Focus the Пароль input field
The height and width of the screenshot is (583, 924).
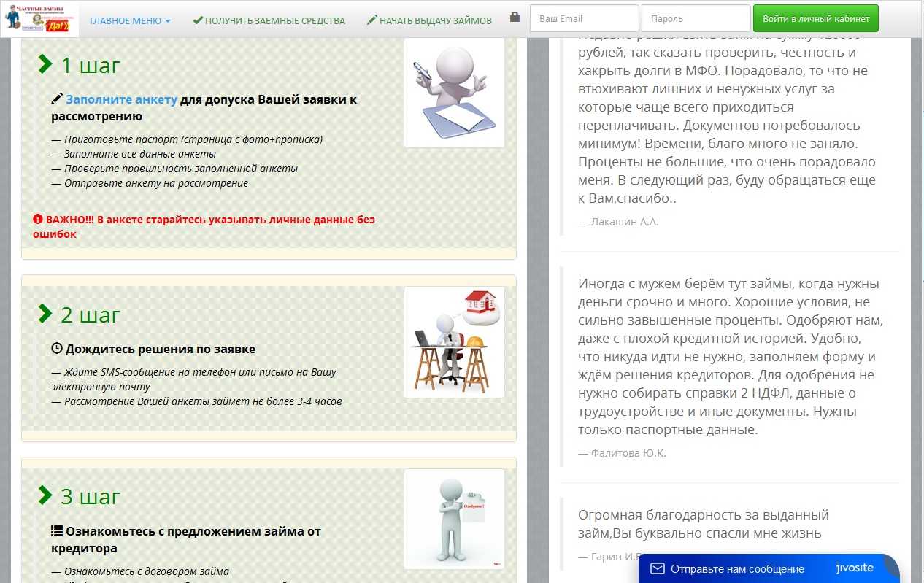tap(696, 18)
